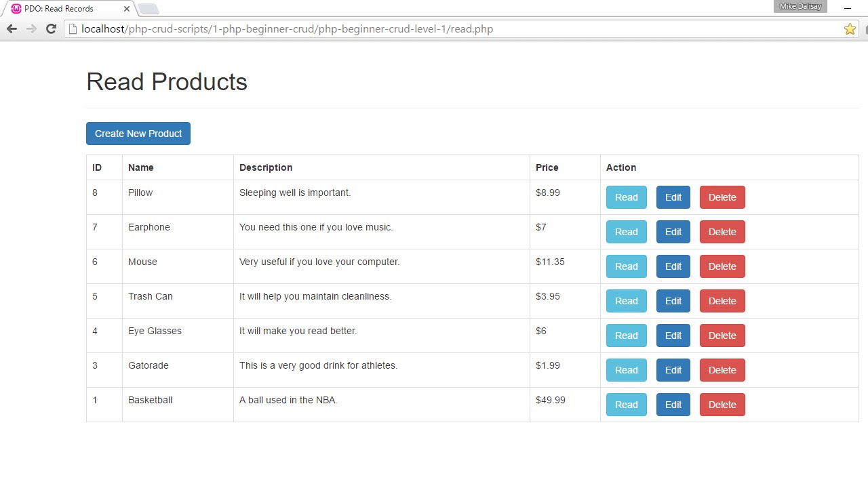868x488 pixels.
Task: Open a new browser tab
Action: pyautogui.click(x=149, y=9)
